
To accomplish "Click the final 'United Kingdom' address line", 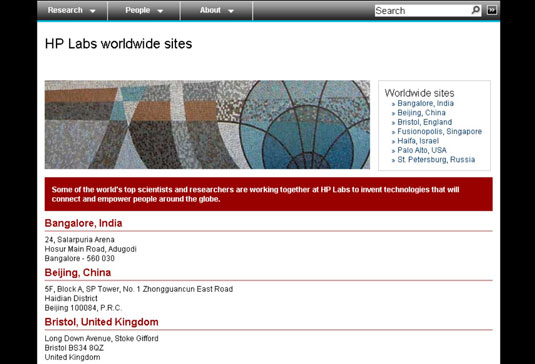I will point(72,358).
